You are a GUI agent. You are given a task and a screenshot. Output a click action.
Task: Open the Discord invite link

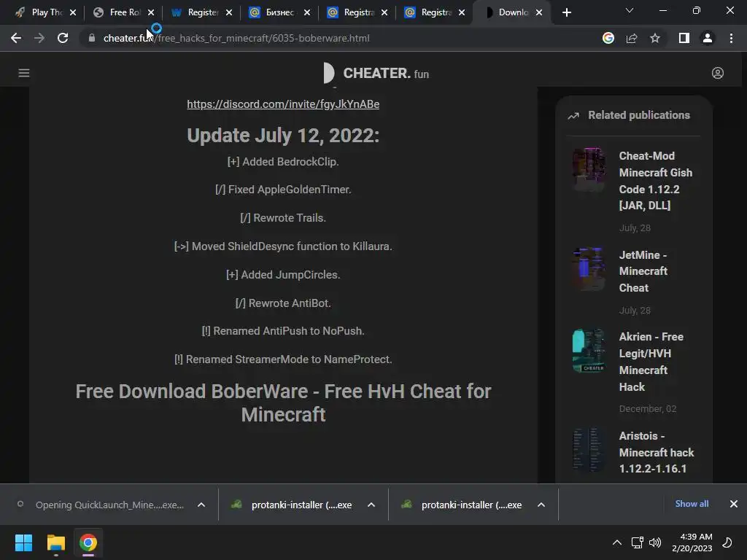pyautogui.click(x=283, y=104)
